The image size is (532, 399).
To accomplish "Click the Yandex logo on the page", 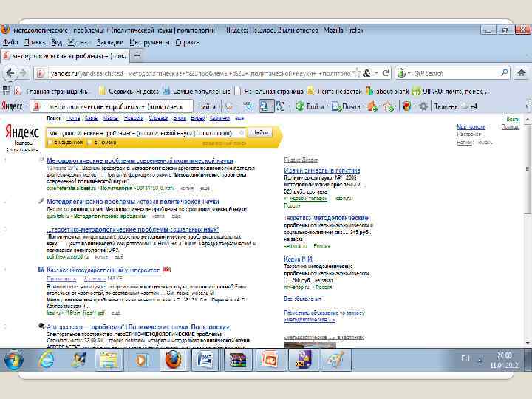I will (22, 132).
